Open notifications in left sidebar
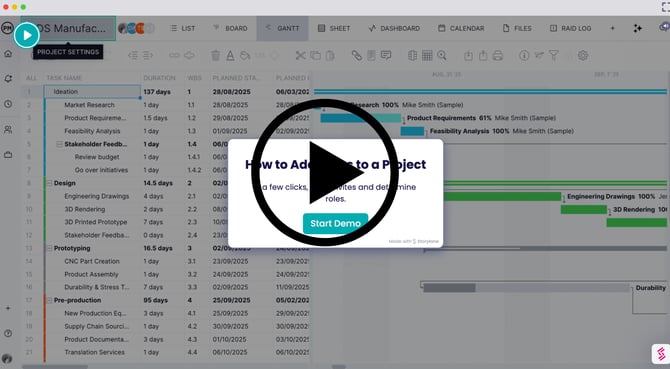670x369 pixels. click(x=8, y=79)
